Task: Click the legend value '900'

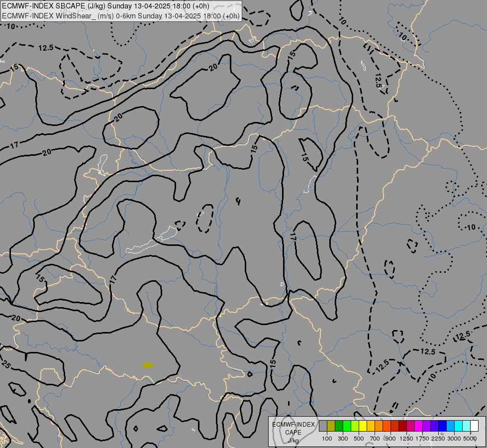Action: click(390, 439)
